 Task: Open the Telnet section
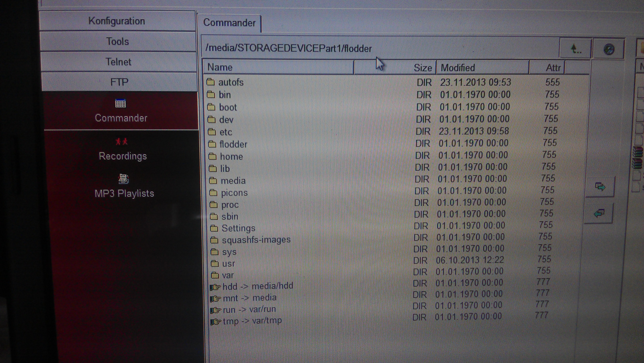coord(118,62)
